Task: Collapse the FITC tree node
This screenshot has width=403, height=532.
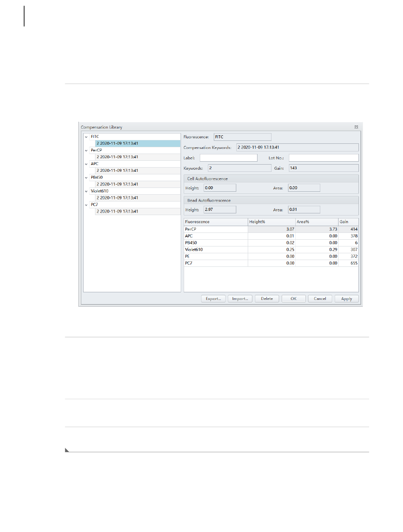Action: (87, 137)
